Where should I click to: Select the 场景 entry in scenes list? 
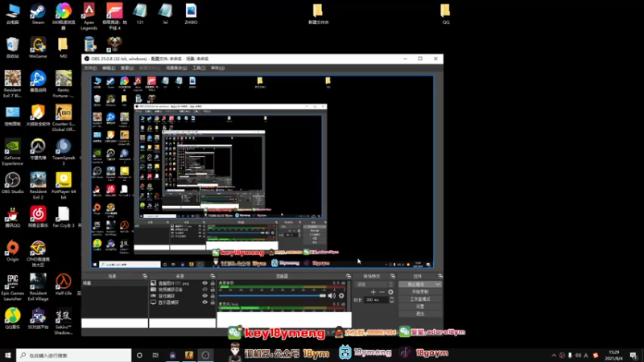pyautogui.click(x=114, y=283)
